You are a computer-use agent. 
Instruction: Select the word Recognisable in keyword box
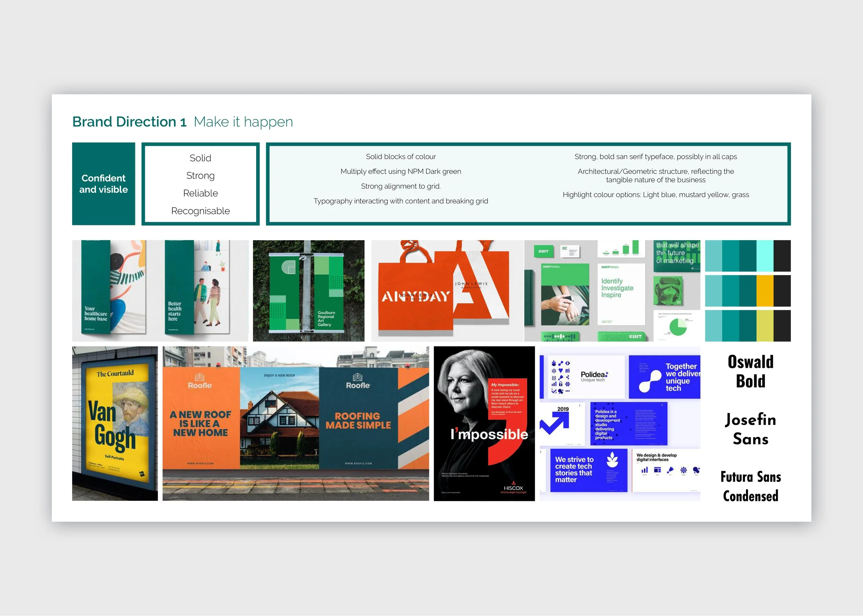click(x=200, y=211)
